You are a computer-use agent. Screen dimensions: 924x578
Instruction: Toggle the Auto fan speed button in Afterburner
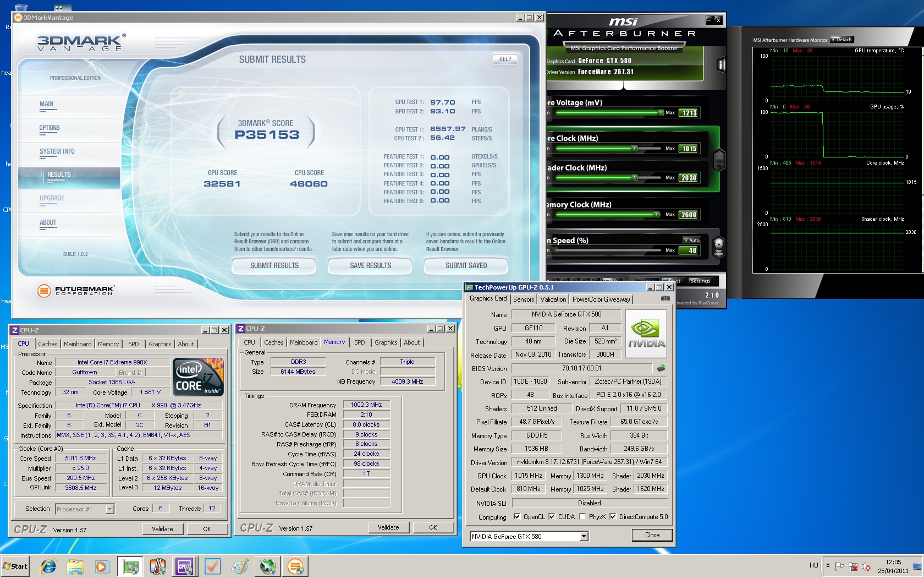click(691, 240)
